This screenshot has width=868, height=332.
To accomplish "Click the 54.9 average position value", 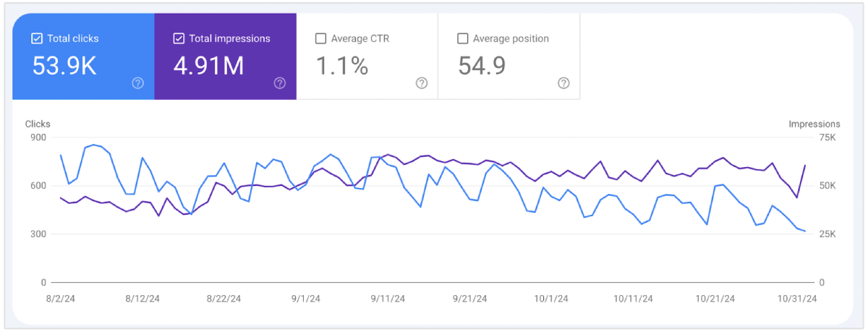I will coord(482,66).
